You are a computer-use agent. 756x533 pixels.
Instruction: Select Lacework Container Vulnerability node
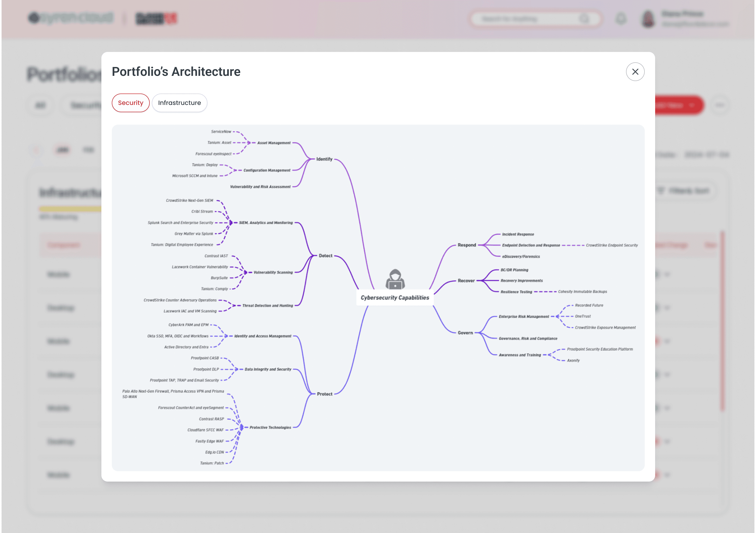(200, 267)
